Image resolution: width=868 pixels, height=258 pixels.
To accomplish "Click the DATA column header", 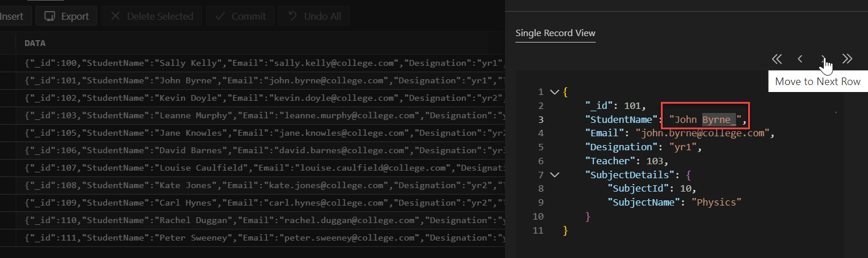I will pyautogui.click(x=35, y=43).
